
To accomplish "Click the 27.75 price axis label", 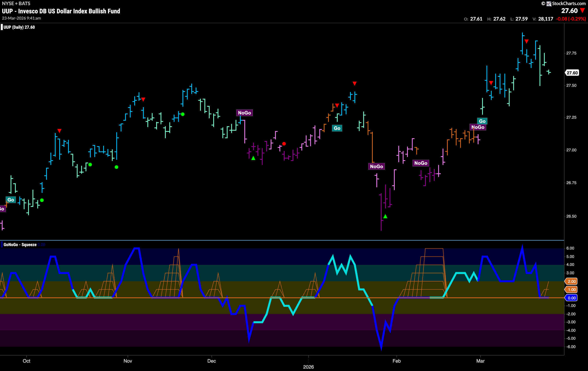I will tap(571, 53).
